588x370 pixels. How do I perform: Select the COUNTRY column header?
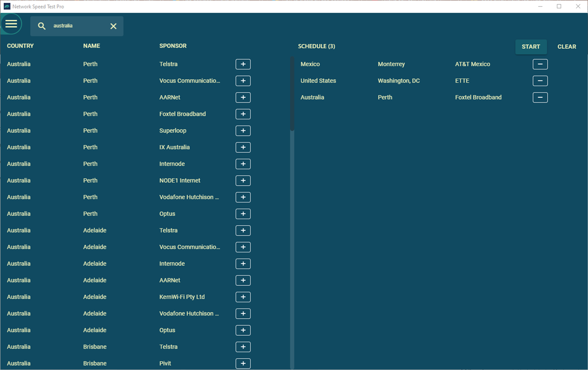tap(20, 46)
